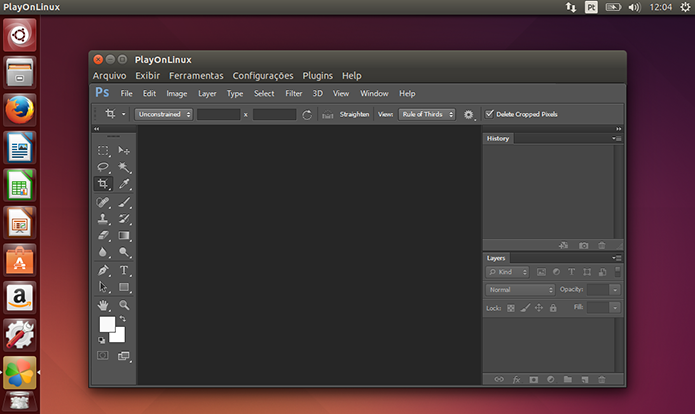Open the Unconstrained aspect ratio dropdown
Image resolution: width=695 pixels, height=414 pixels.
coord(164,114)
